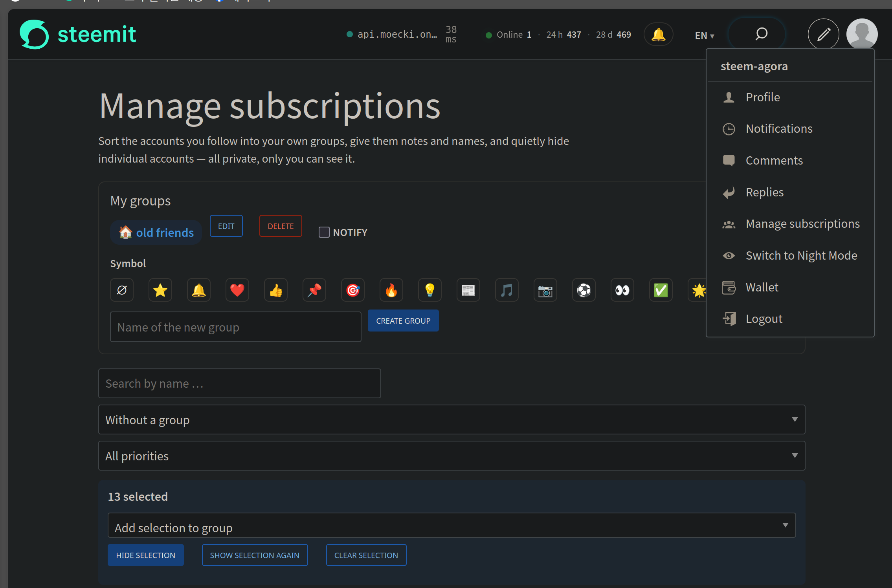Click the '24 h 437' statistic
This screenshot has width=892, height=588.
563,35
